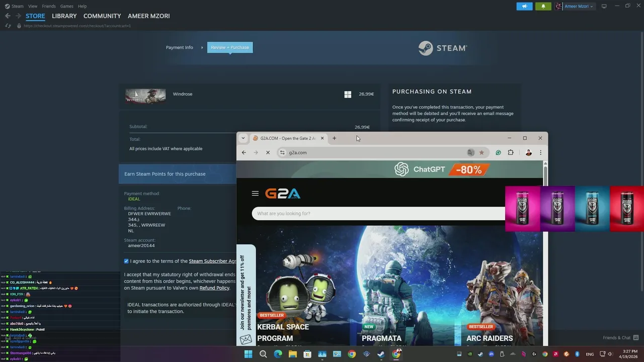This screenshot has width=644, height=362.
Task: Open Microsoft Store from the taskbar
Action: (x=307, y=354)
